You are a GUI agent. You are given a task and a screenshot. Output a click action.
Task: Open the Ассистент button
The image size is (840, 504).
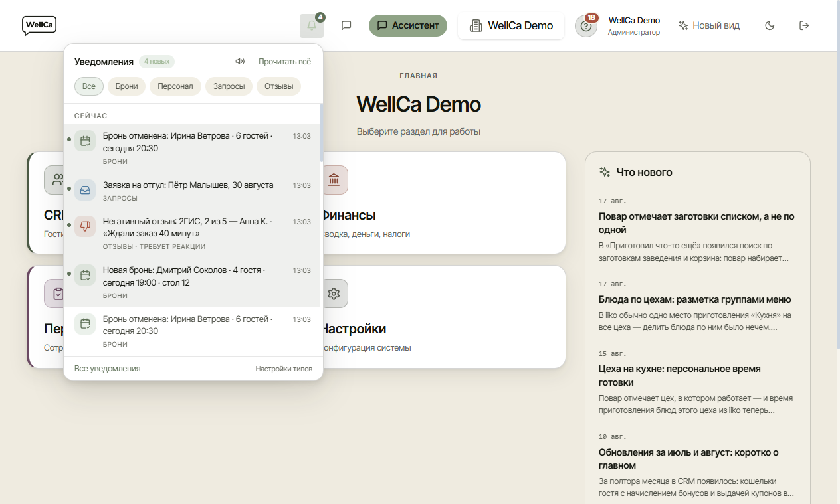coord(408,26)
